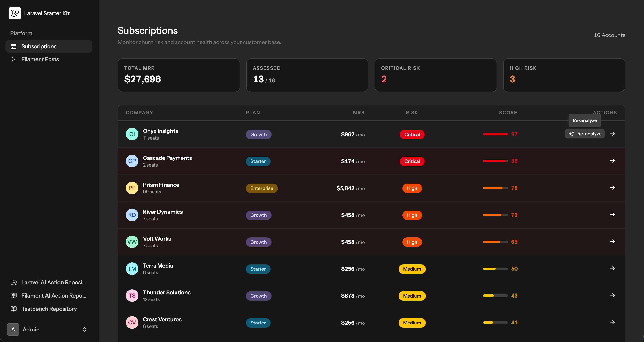Click the score bar for River Dynamics
Image resolution: width=644 pixels, height=342 pixels.
(x=495, y=215)
